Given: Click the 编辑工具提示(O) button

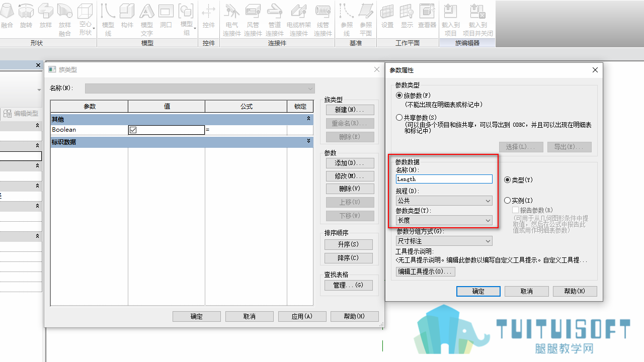Looking at the screenshot, I should pyautogui.click(x=426, y=271).
